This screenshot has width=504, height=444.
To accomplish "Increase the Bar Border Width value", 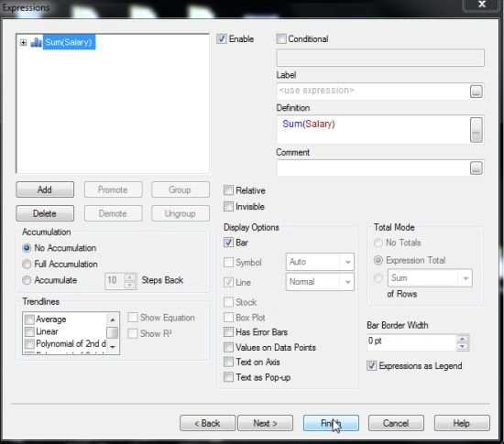I will [463, 339].
